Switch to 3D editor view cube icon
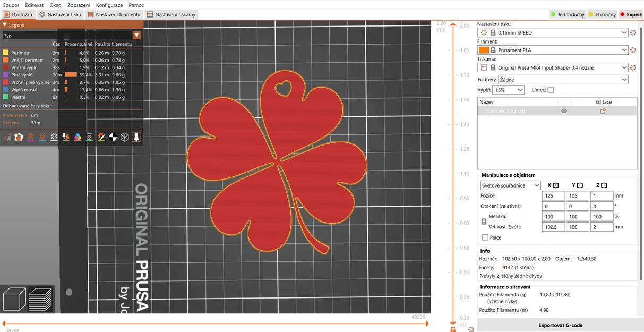Viewport: 644px width, 332px height. (x=14, y=299)
